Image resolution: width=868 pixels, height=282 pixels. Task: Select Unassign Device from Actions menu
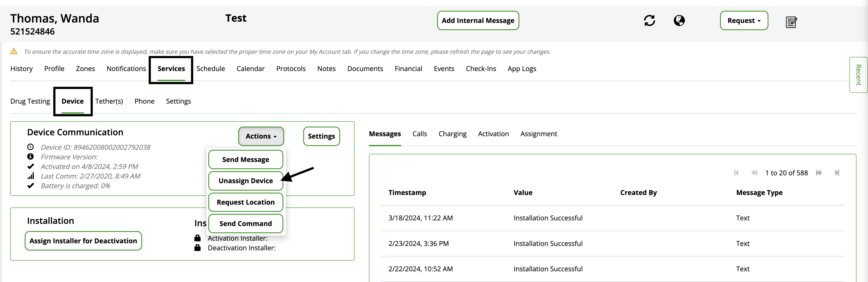(x=245, y=181)
